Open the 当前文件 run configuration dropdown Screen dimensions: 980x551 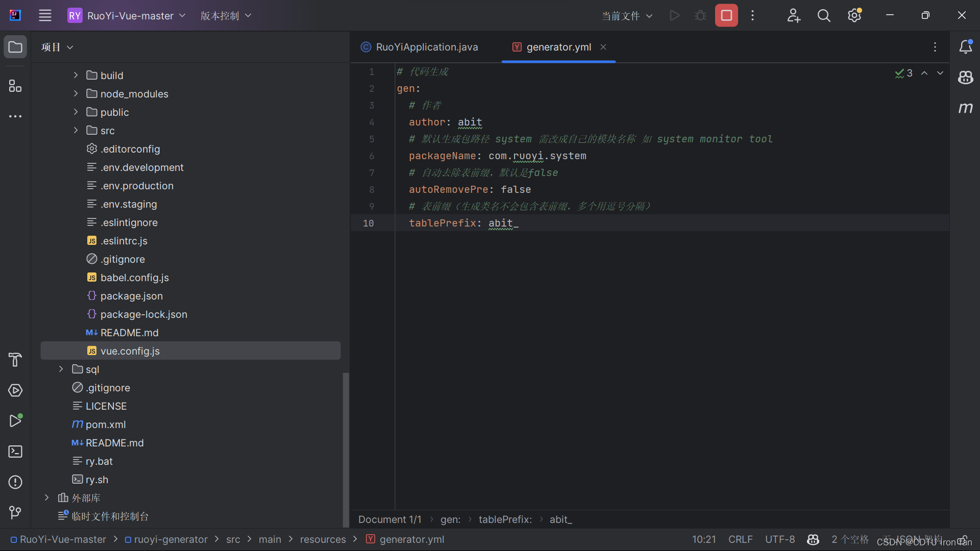coord(627,15)
